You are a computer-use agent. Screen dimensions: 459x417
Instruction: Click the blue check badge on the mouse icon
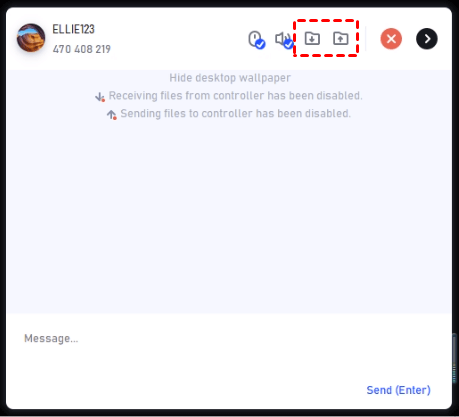point(260,44)
